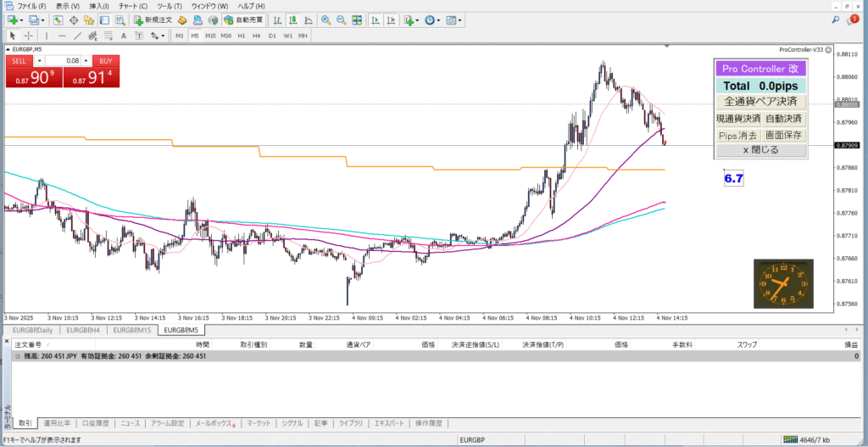Switch to the H4 timeframe
Viewport: 868px width, 447px height.
click(257, 36)
